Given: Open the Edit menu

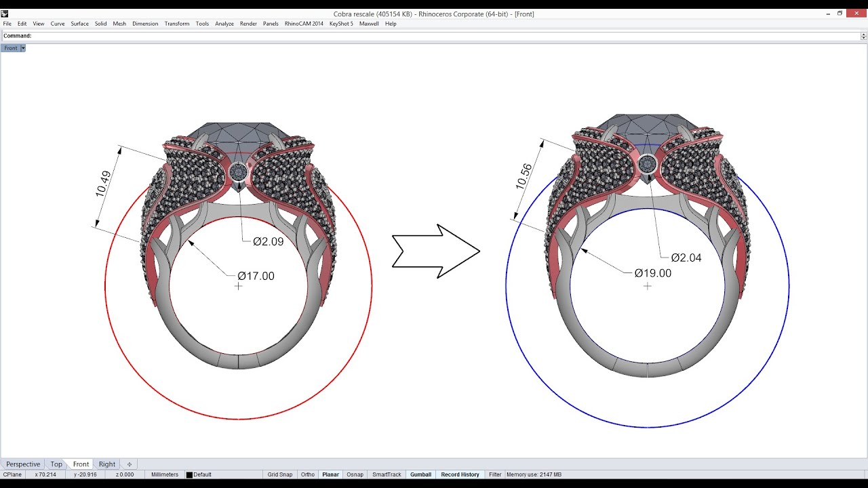Looking at the screenshot, I should point(22,24).
